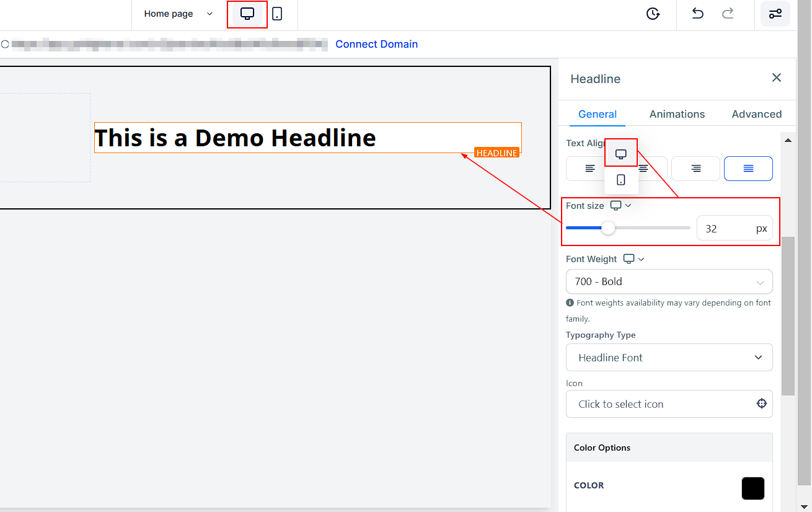Image resolution: width=812 pixels, height=512 pixels.
Task: Justify the text alignment
Action: pyautogui.click(x=748, y=169)
